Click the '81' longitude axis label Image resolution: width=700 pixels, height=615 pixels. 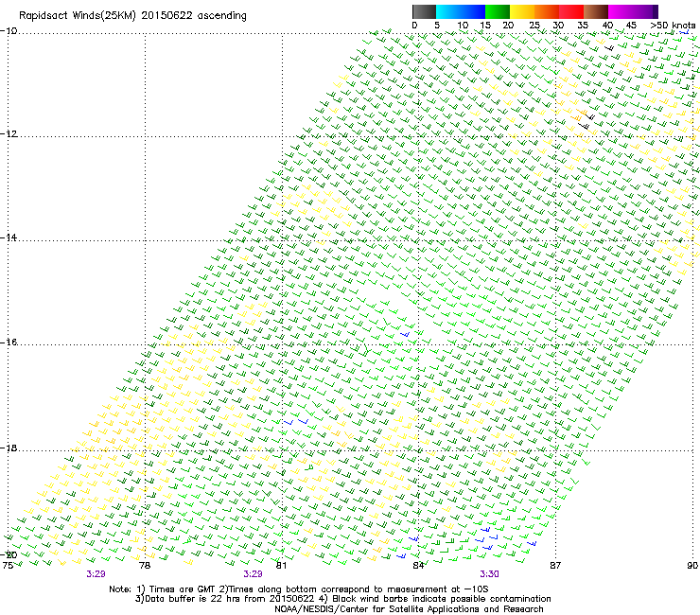(281, 566)
